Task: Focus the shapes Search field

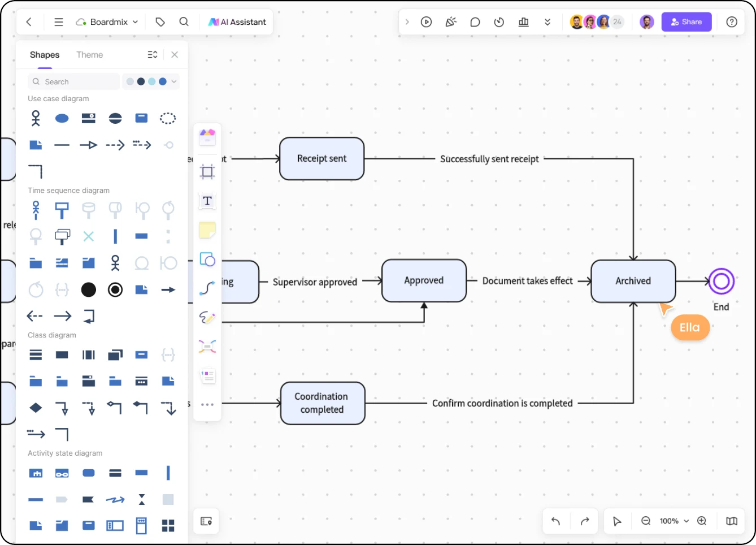Action: (x=73, y=81)
